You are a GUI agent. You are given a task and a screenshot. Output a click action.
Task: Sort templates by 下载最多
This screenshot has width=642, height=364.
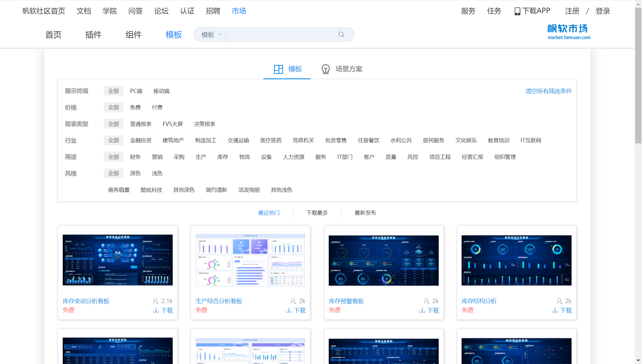point(317,213)
